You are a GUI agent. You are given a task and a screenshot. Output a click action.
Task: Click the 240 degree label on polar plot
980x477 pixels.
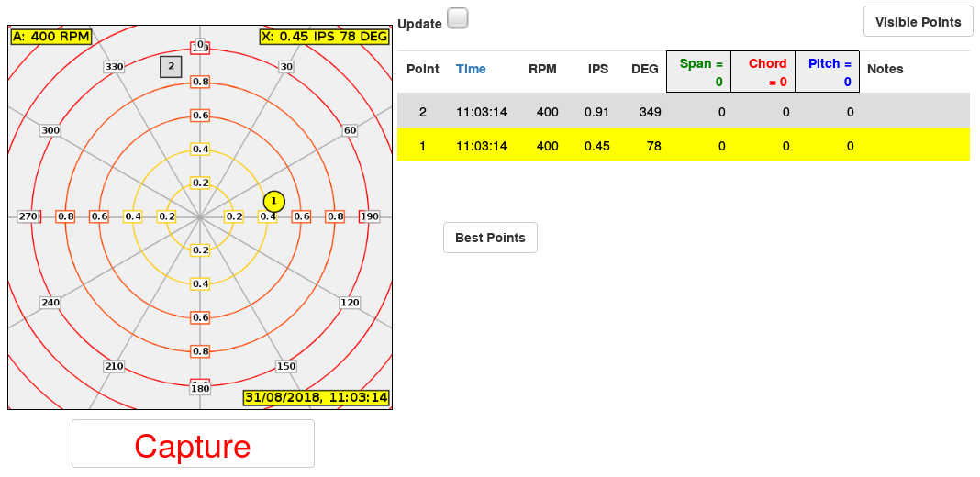point(50,303)
